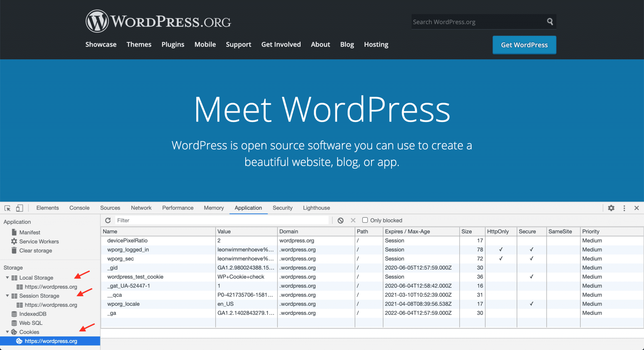The width and height of the screenshot is (644, 350).
Task: Select the wporg_sec cookie row
Action: tap(372, 259)
